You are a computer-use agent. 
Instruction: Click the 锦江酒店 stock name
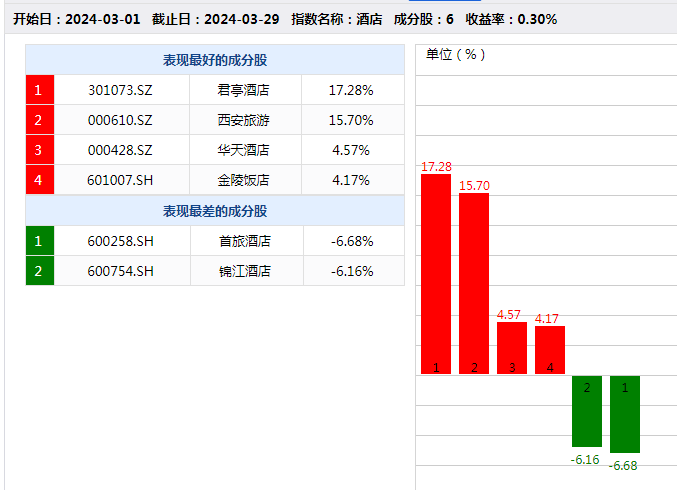244,271
